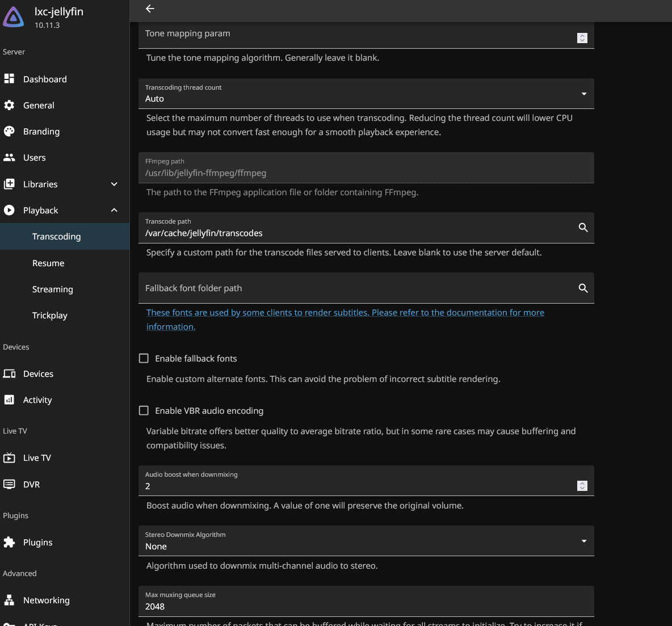
Task: Click the General gear icon
Action: [9, 105]
